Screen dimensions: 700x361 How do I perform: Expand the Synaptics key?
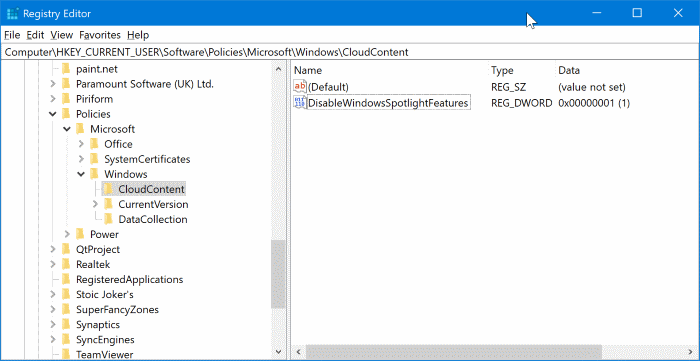[x=53, y=325]
